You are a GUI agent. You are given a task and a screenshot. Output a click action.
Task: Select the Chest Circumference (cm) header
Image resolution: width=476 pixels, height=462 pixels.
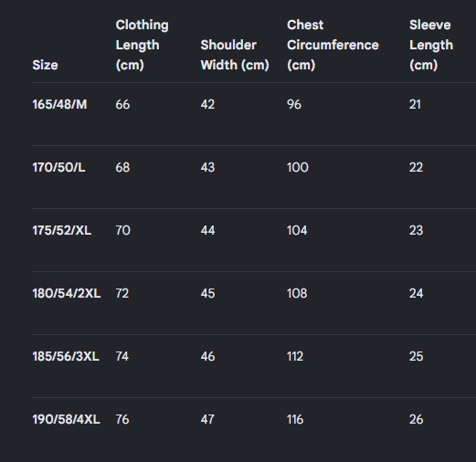click(x=333, y=45)
